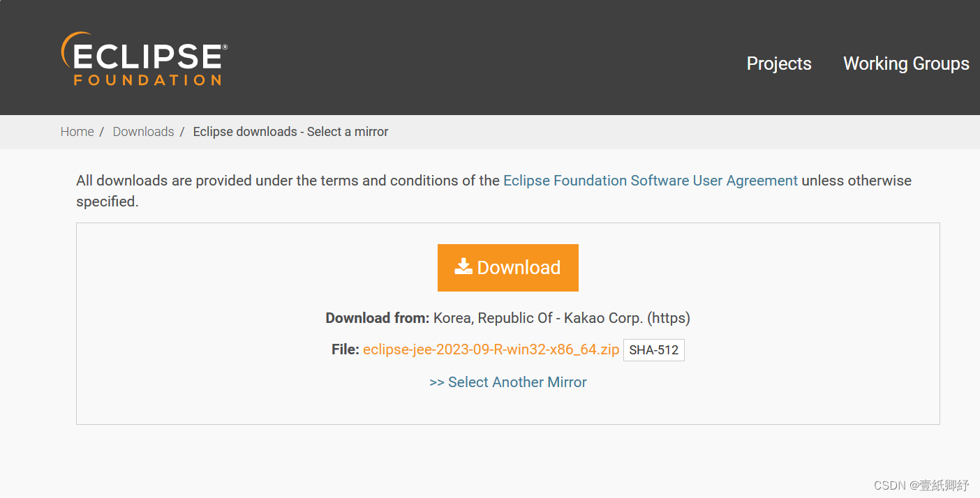This screenshot has height=498, width=980.
Task: Open the Projects menu
Action: pyautogui.click(x=779, y=63)
